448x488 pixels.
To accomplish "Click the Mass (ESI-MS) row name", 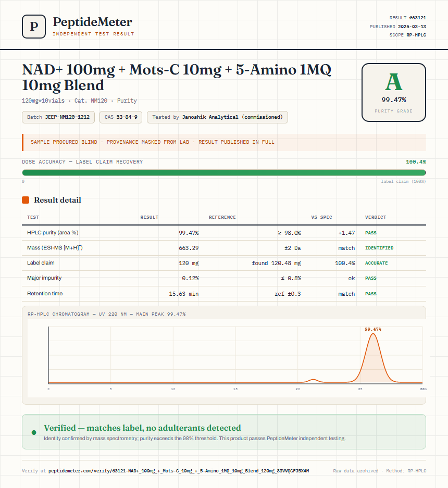I will 55,248.
